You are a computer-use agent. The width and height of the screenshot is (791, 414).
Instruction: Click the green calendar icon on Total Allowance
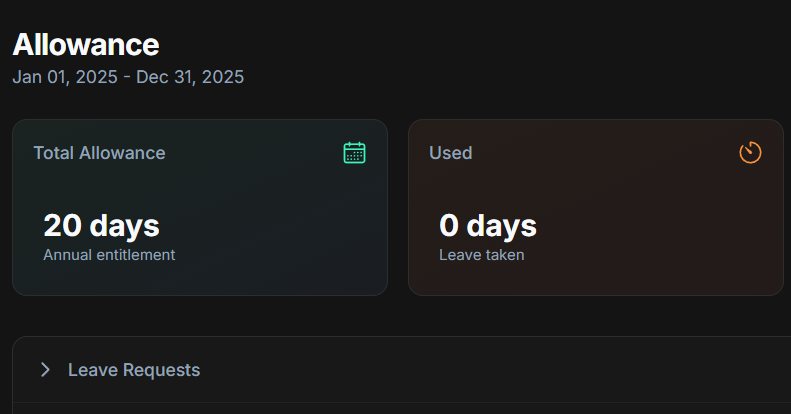pyautogui.click(x=354, y=153)
